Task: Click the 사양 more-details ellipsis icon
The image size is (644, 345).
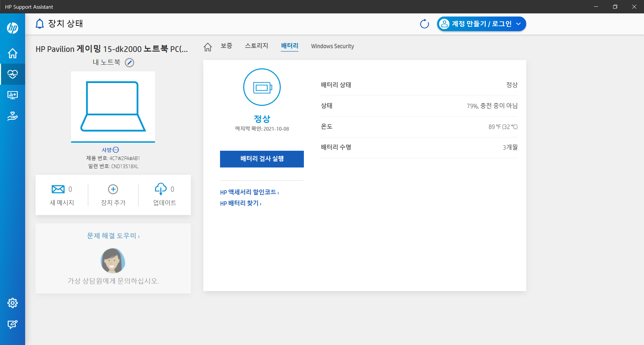Action: pos(116,150)
